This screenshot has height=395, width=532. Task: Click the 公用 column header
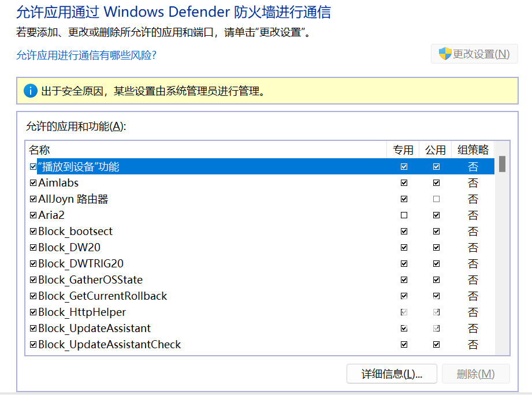pos(436,150)
